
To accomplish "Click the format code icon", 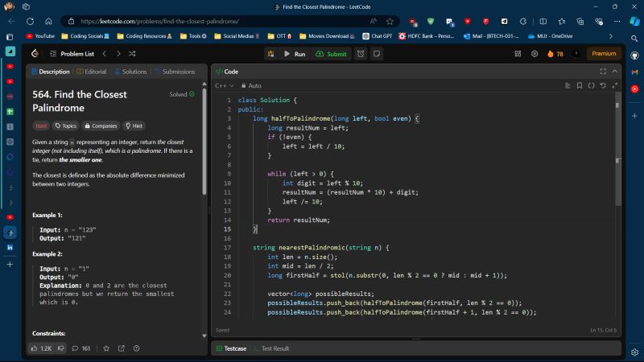I will click(568, 85).
